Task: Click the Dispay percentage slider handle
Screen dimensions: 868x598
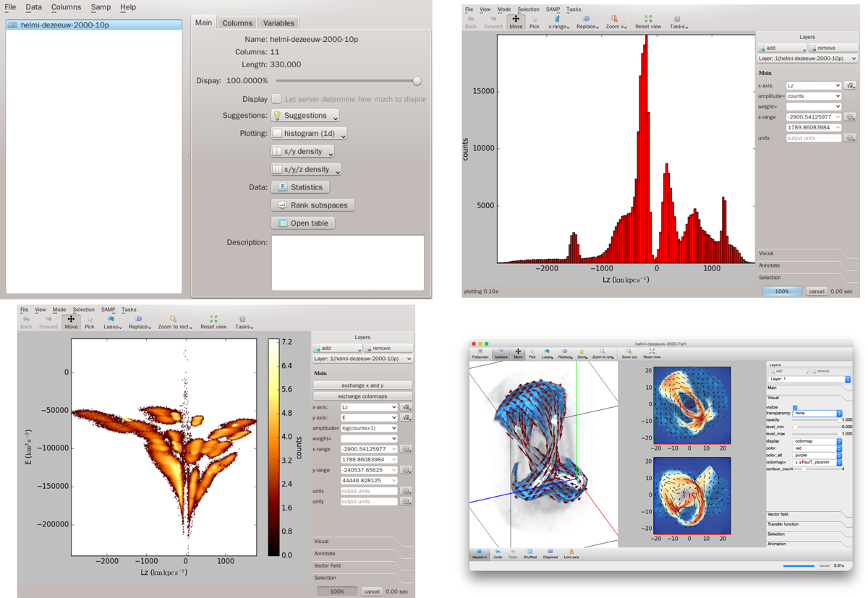Action: [417, 81]
